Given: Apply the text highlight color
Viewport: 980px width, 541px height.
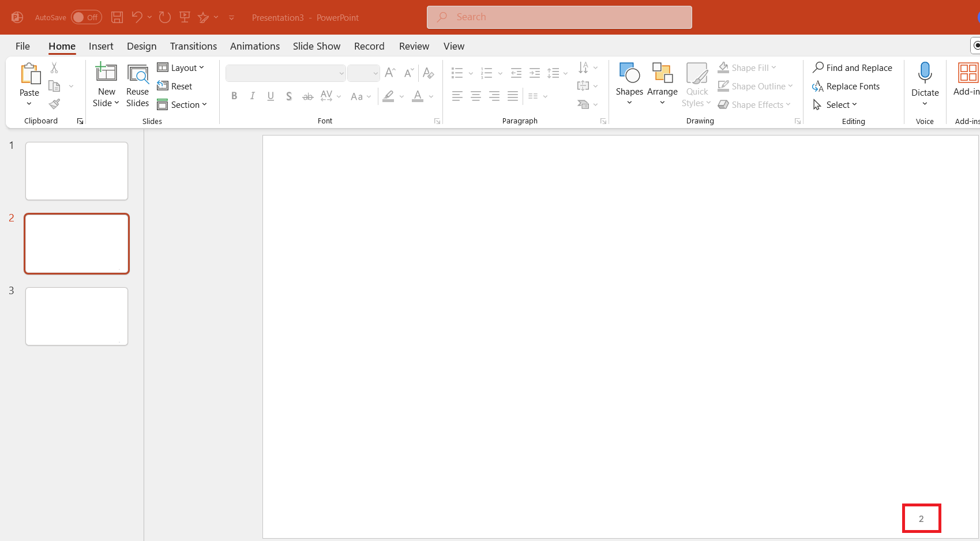Looking at the screenshot, I should 389,96.
